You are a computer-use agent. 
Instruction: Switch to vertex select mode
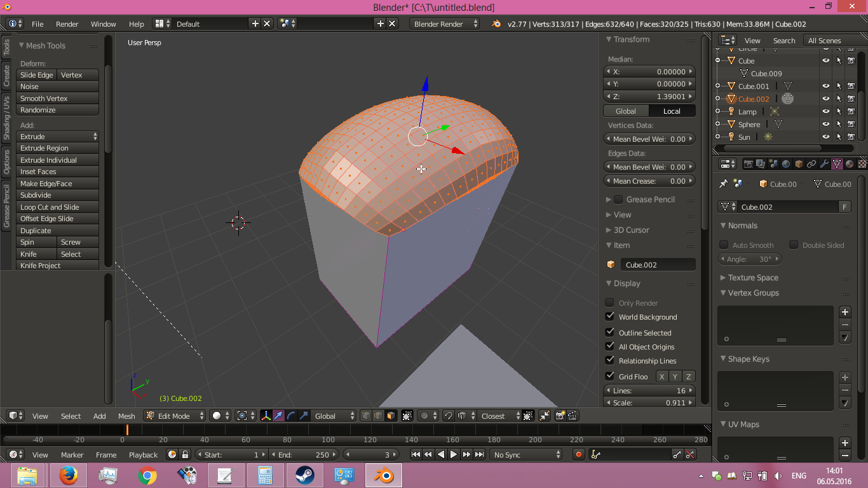pyautogui.click(x=366, y=416)
